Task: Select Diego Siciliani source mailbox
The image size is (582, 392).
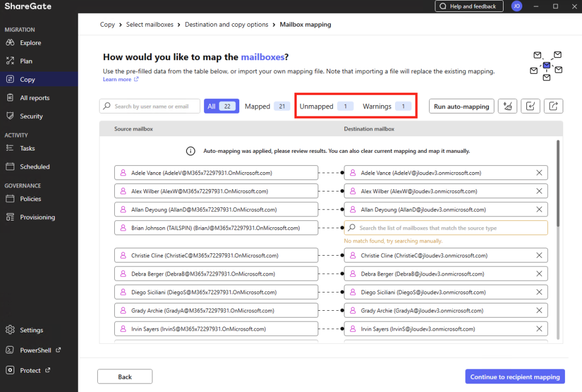Action: [216, 292]
